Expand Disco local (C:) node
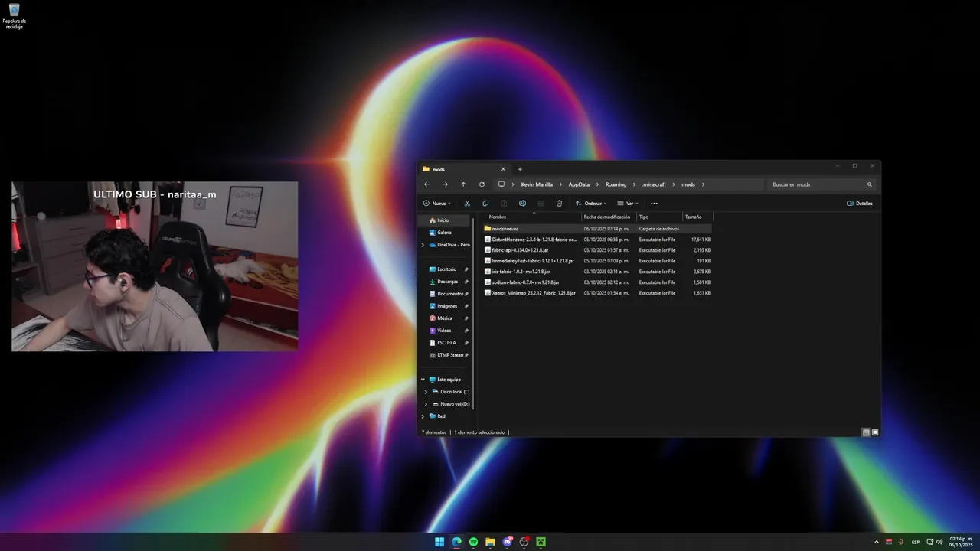Screen dimensions: 980x551 [x=426, y=392]
